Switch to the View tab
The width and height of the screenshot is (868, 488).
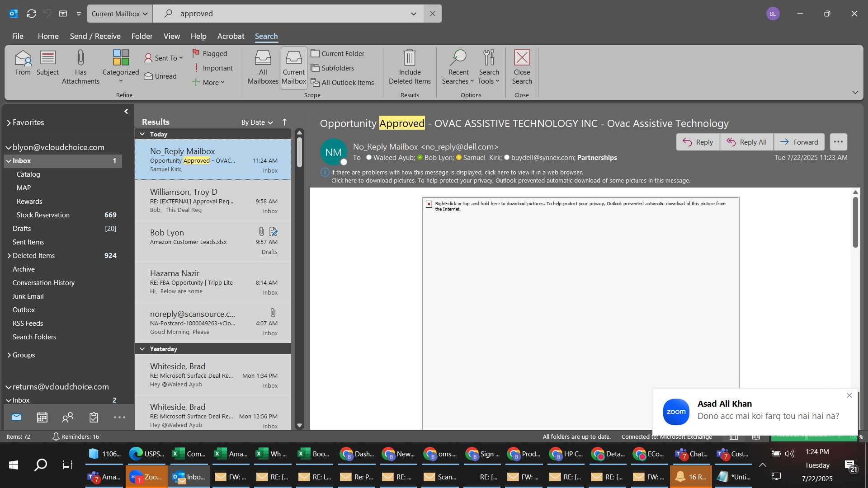pos(171,36)
